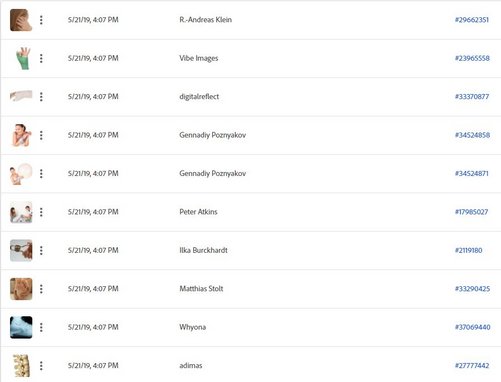
Task: Open three-dot menu for digitalreflect row
Action: [41, 97]
